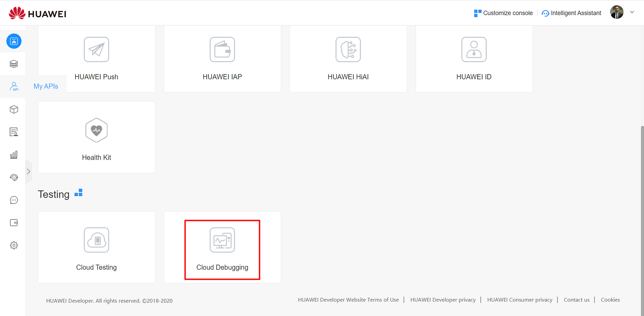The height and width of the screenshot is (316, 644).
Task: Click the customize icon beside Testing heading
Action: [x=78, y=193]
